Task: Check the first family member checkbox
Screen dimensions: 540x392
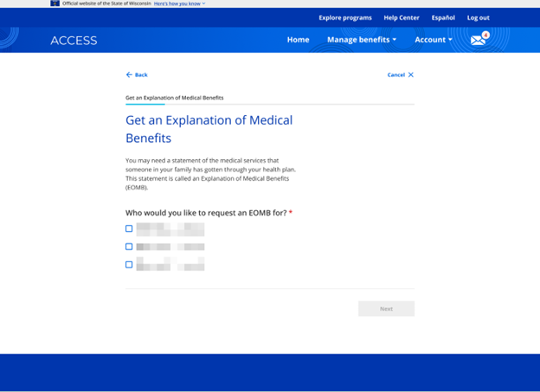Action: tap(129, 228)
